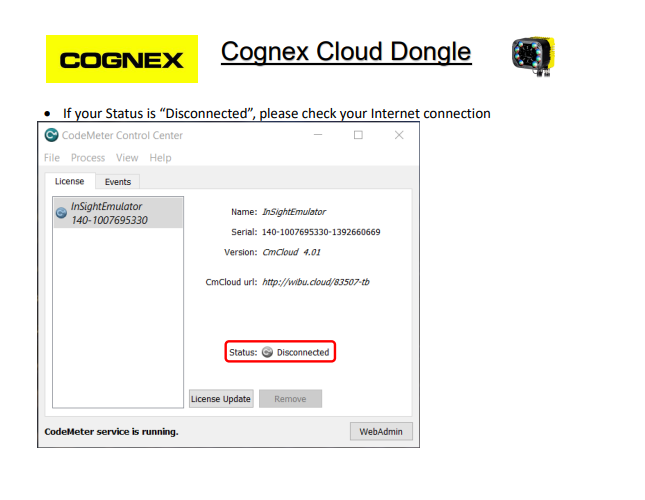Open the Process menu
645x500 pixels.
tap(88, 158)
